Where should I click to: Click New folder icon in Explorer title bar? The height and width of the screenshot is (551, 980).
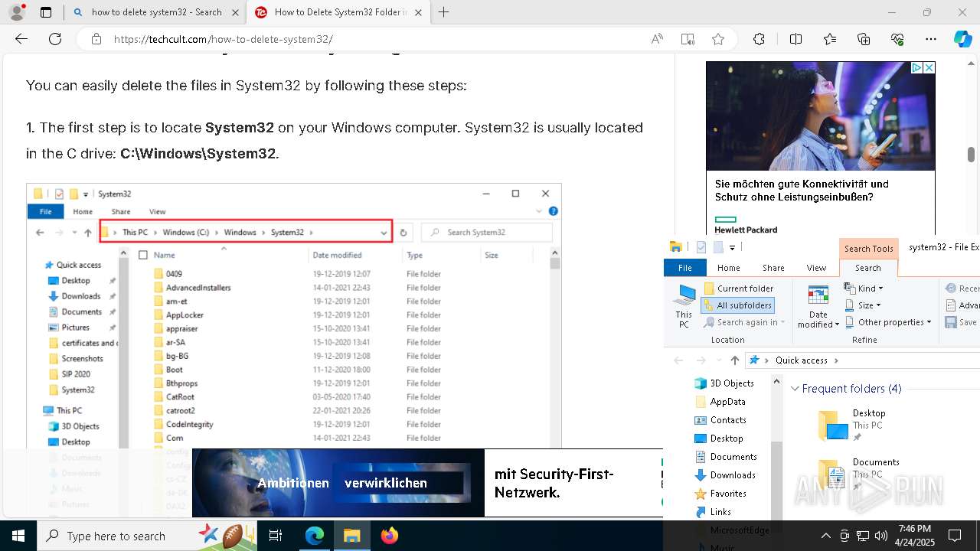(718, 247)
